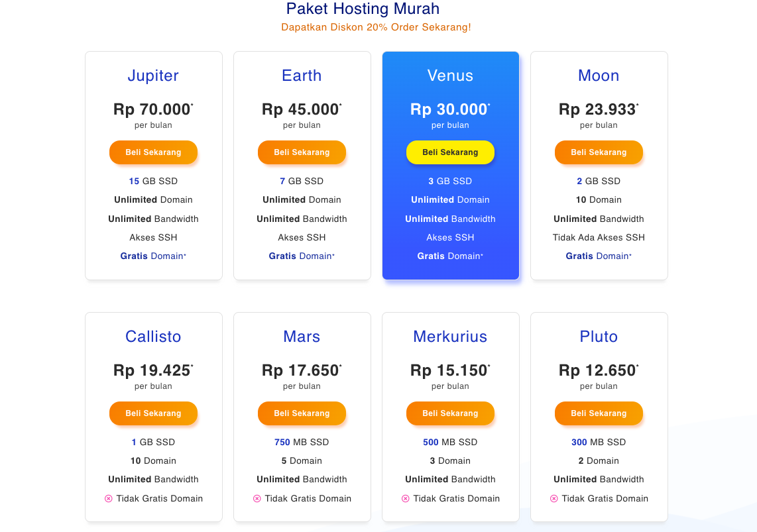Click the Gratis Domain link in Venus
The height and width of the screenshot is (532, 757).
(449, 256)
